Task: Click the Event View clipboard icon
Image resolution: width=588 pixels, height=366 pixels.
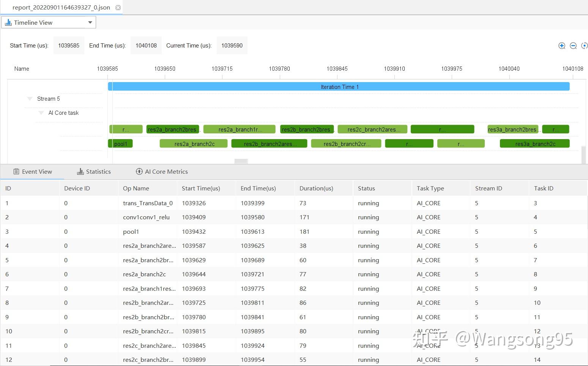Action: 16,172
